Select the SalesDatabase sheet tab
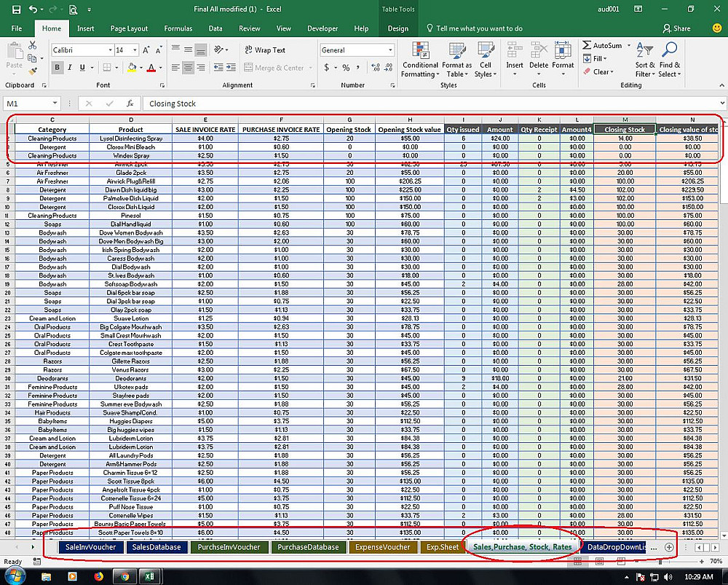The width and height of the screenshot is (728, 585). tap(157, 547)
